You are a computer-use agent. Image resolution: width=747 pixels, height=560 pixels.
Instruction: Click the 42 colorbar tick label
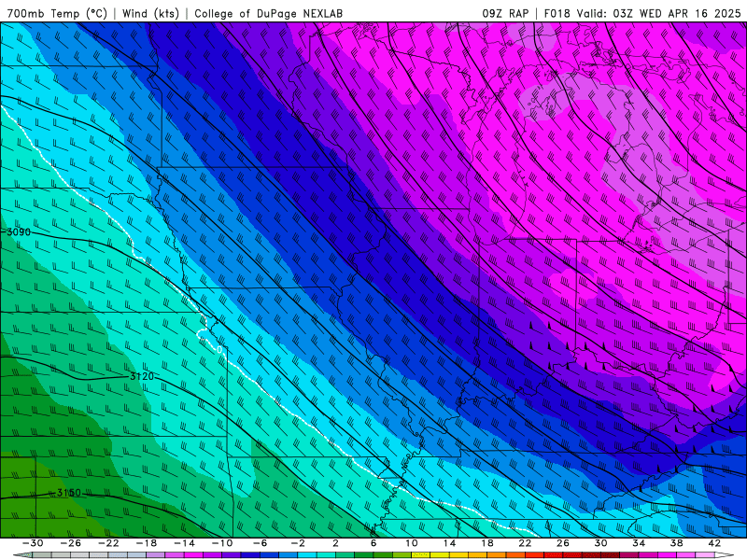tap(714, 543)
